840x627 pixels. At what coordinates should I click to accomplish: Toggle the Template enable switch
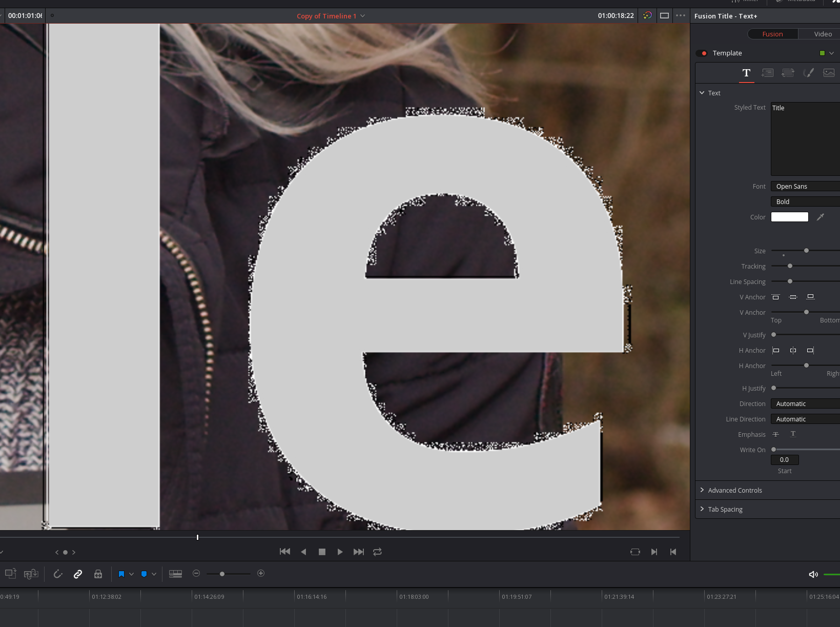702,53
